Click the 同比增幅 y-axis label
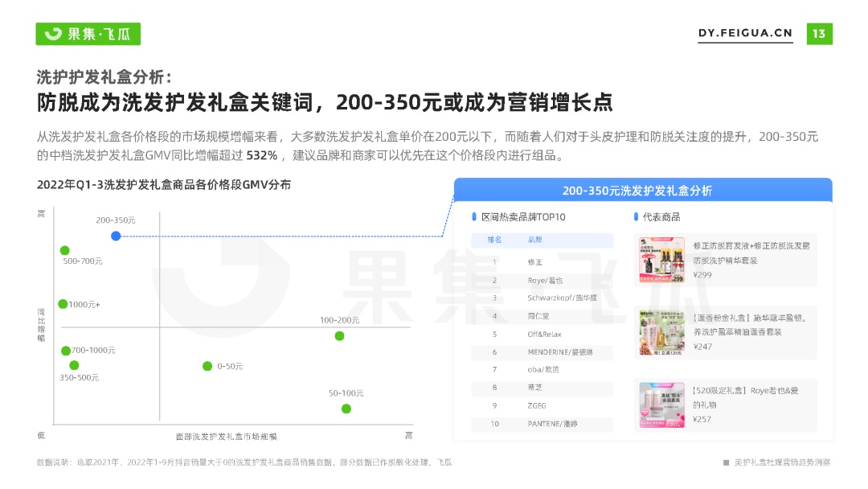Screen dimensions: 868x489 (41, 324)
